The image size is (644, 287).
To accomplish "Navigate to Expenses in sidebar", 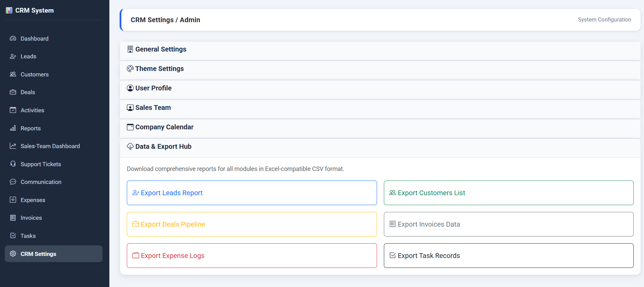I will (x=54, y=200).
